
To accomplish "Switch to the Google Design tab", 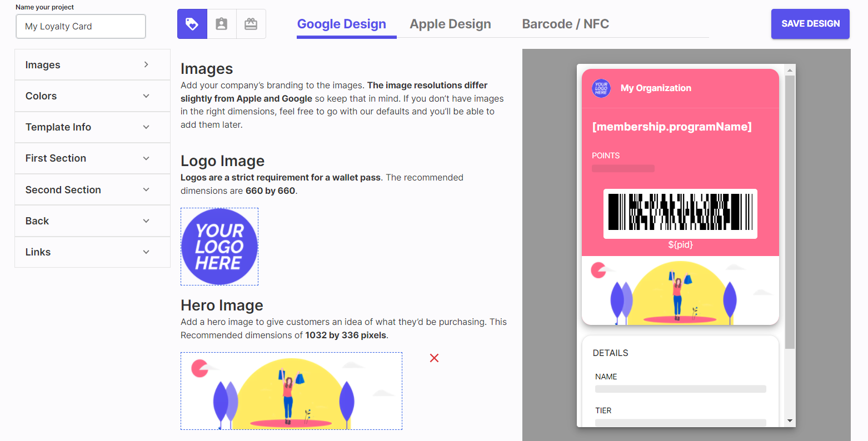I will pyautogui.click(x=342, y=24).
